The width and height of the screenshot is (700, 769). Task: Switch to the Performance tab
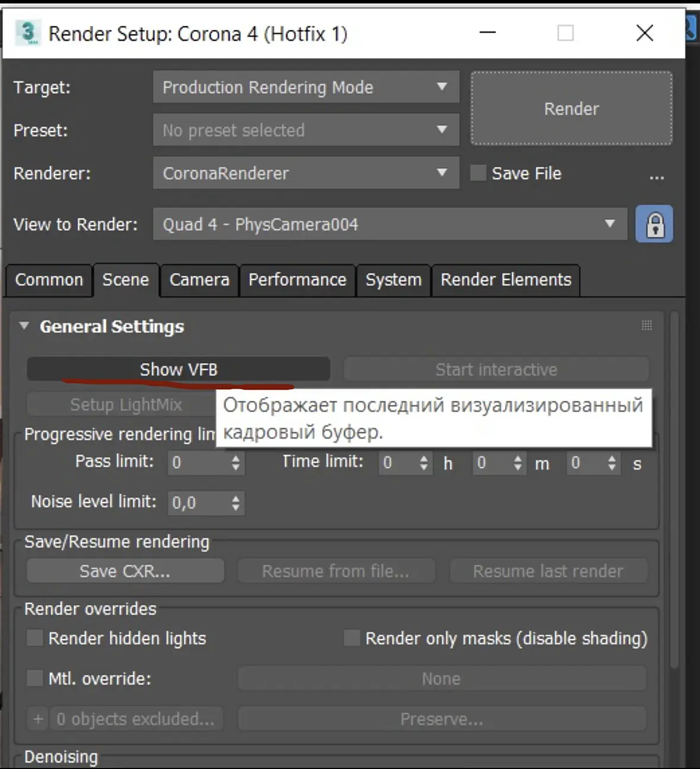(297, 280)
